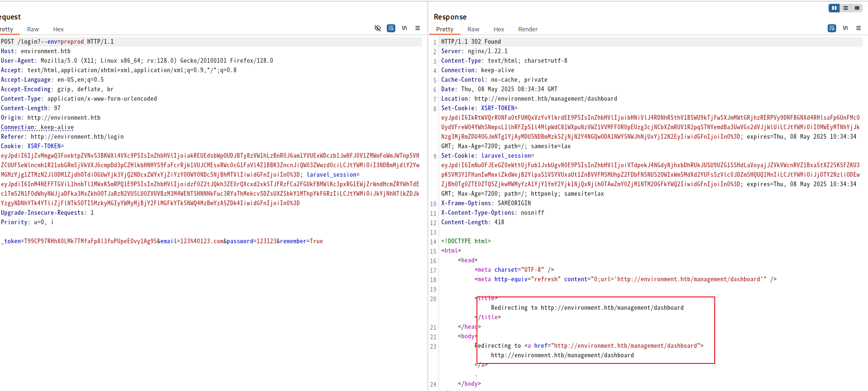The width and height of the screenshot is (868, 391).
Task: Toggle hide non-printable characters eye icon in Request
Action: [378, 28]
